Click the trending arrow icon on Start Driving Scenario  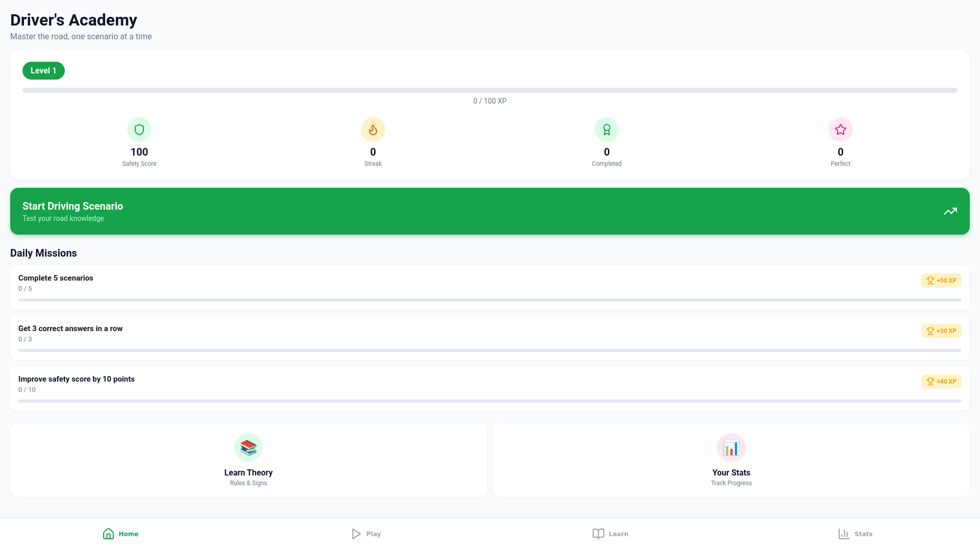point(950,211)
